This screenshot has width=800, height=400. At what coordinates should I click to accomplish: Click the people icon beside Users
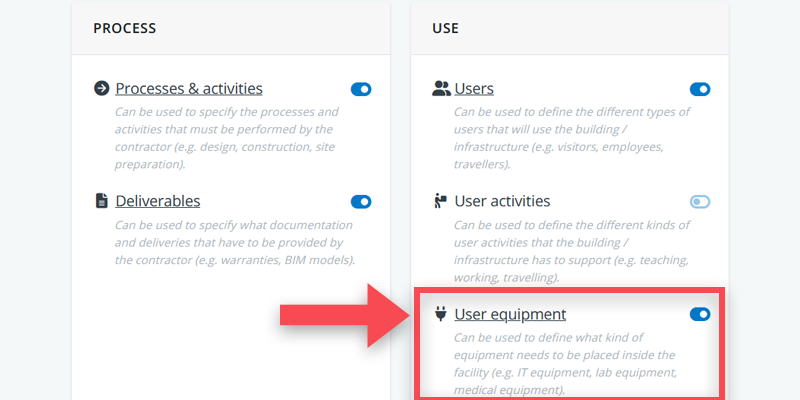(441, 89)
